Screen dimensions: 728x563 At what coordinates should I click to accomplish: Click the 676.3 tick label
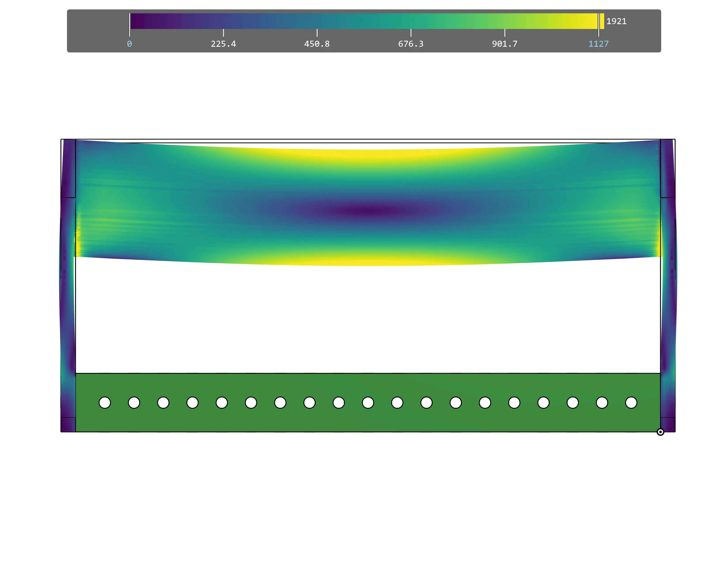(x=411, y=44)
